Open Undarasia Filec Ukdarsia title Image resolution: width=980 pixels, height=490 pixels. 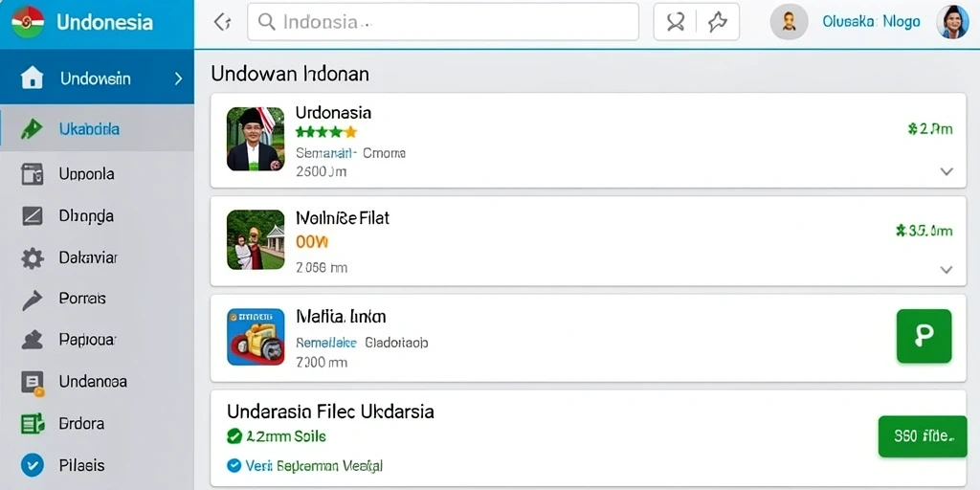tap(330, 412)
